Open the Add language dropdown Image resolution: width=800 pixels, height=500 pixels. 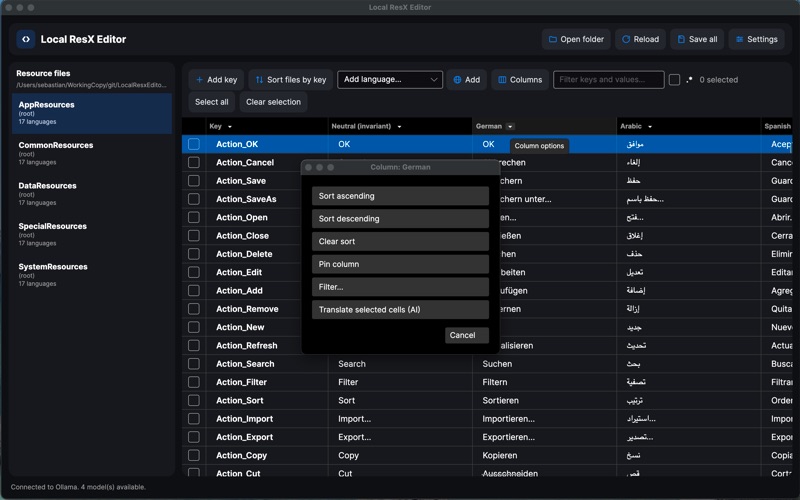click(x=390, y=80)
